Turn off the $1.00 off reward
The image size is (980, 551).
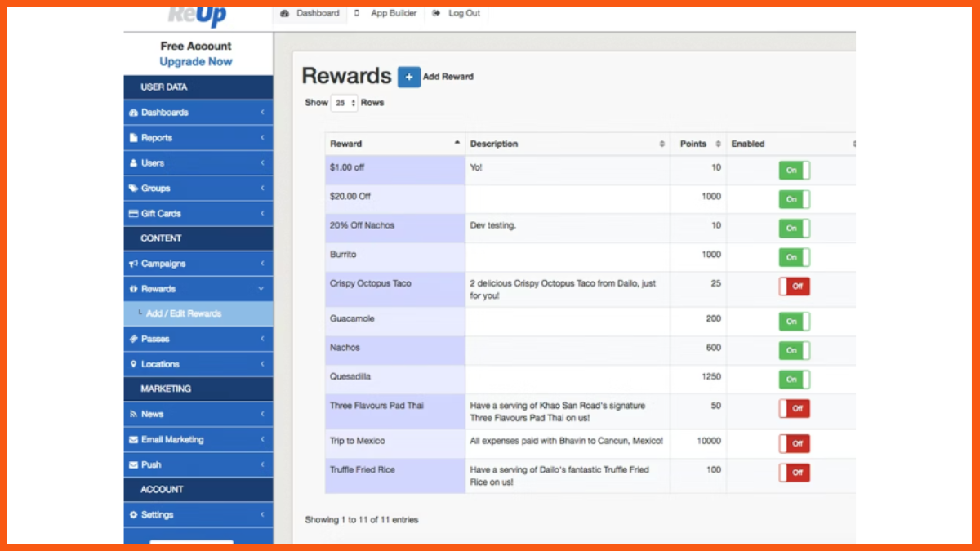coord(793,168)
